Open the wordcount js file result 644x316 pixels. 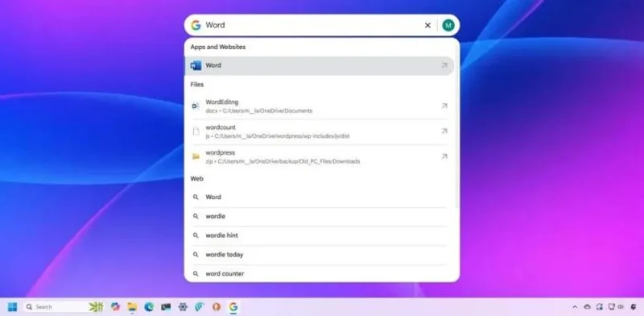point(319,131)
